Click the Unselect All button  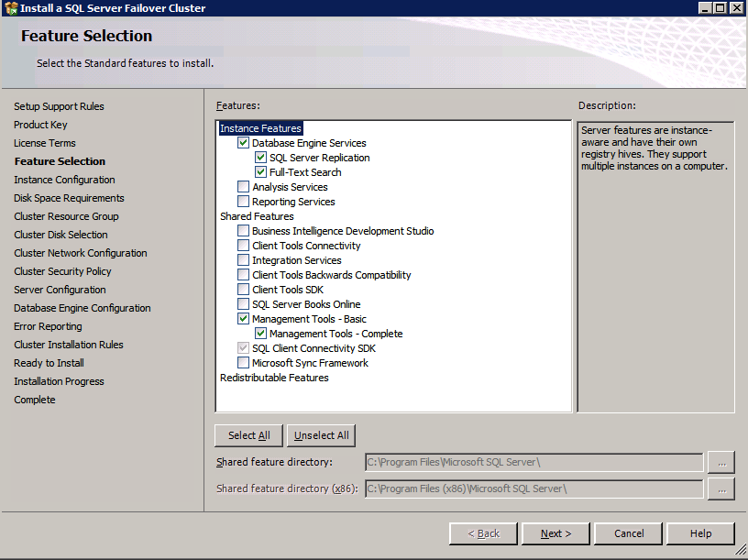[321, 435]
